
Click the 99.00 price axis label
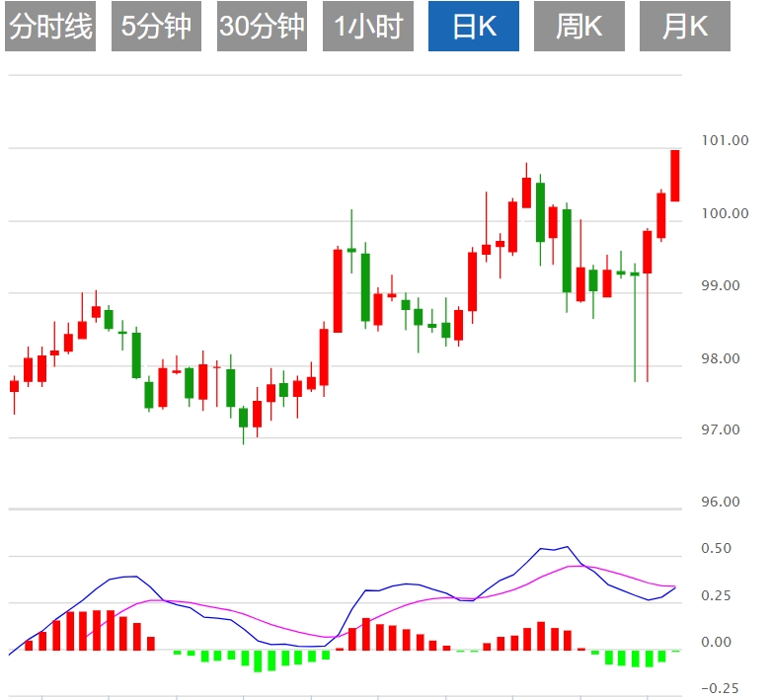coord(721,285)
